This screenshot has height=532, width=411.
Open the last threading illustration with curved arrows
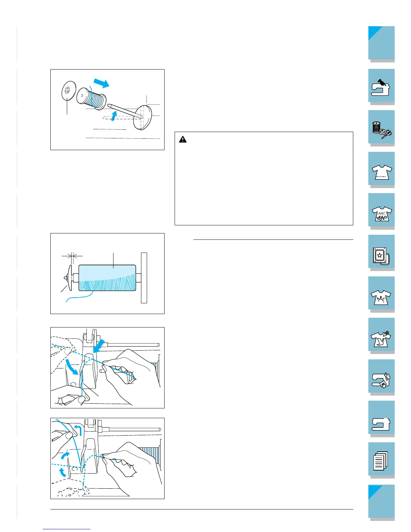click(107, 458)
